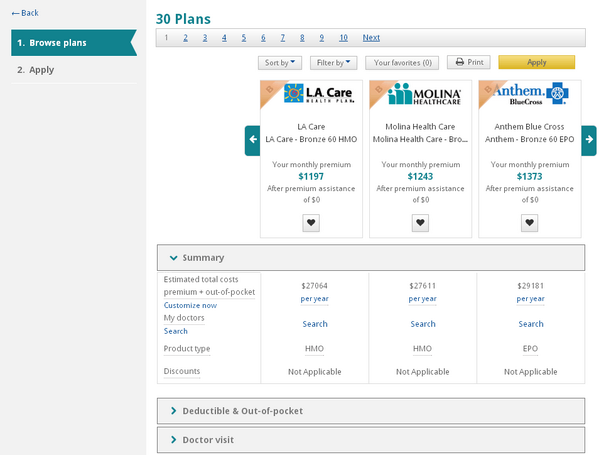Go to page 3 of plans
Viewport: 599px width, 455px height.
click(205, 38)
